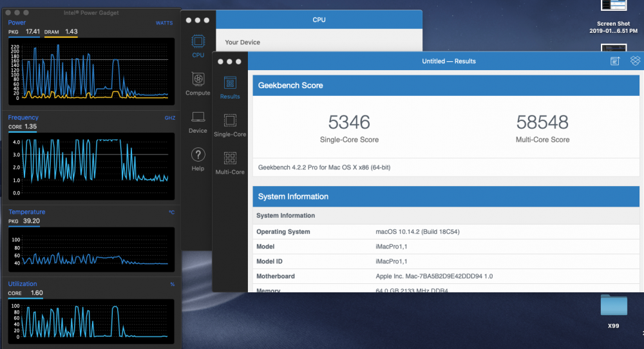Click the Your Device label in the CPU window
The height and width of the screenshot is (349, 644).
click(x=242, y=42)
